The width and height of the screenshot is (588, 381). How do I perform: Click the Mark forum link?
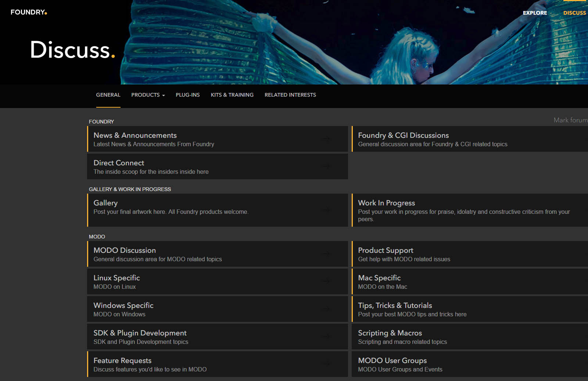571,120
